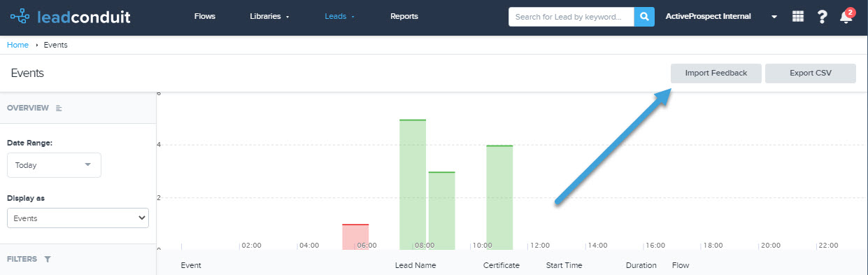
Task: Click the red bar in chart
Action: tap(355, 237)
